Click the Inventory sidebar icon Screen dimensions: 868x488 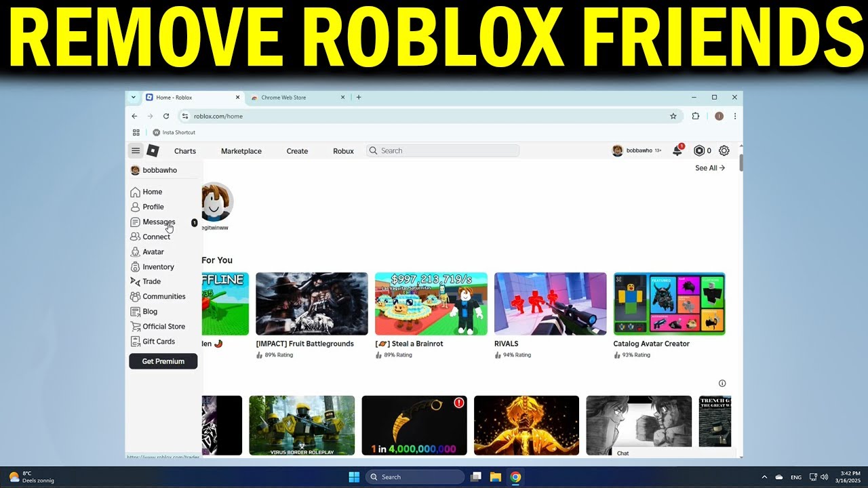(135, 266)
